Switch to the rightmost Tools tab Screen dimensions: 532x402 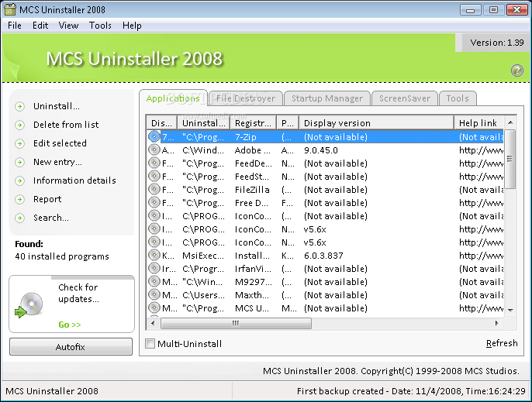click(458, 98)
